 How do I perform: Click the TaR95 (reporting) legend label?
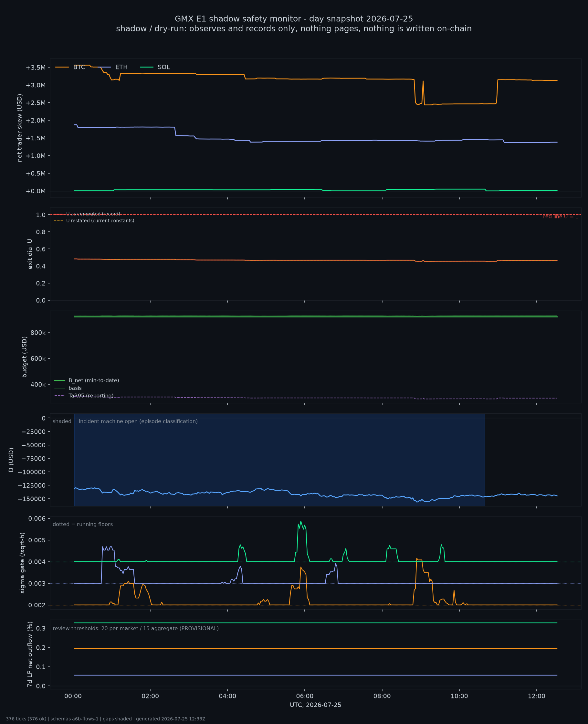91,396
